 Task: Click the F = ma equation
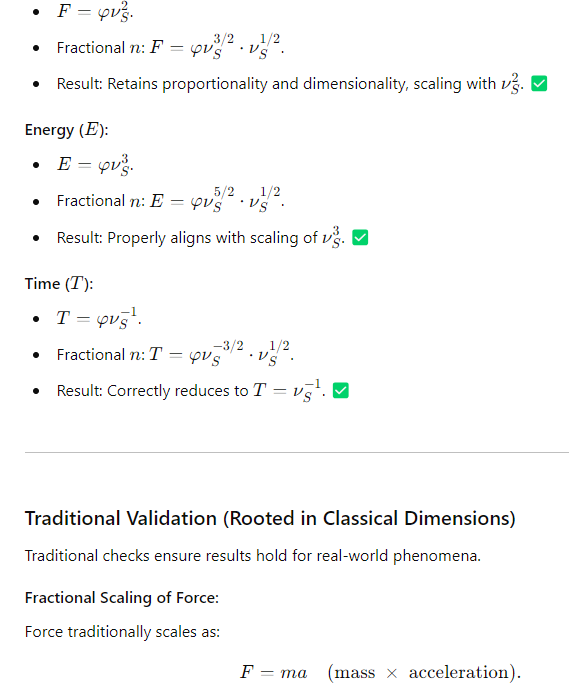click(380, 672)
